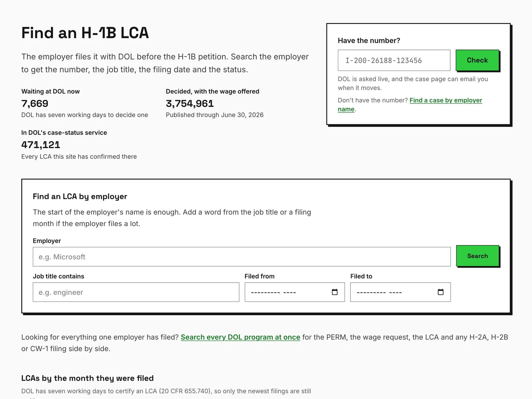532x399 pixels.
Task: Click the Filed to label
Action: [x=361, y=276]
